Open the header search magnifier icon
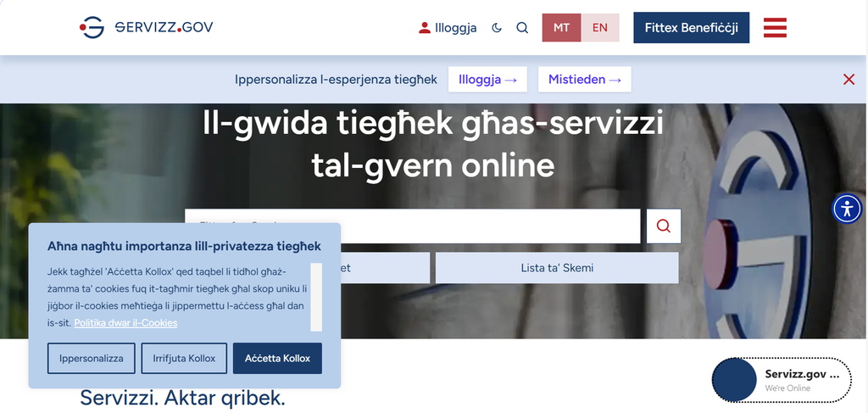The height and width of the screenshot is (413, 868). pos(522,28)
